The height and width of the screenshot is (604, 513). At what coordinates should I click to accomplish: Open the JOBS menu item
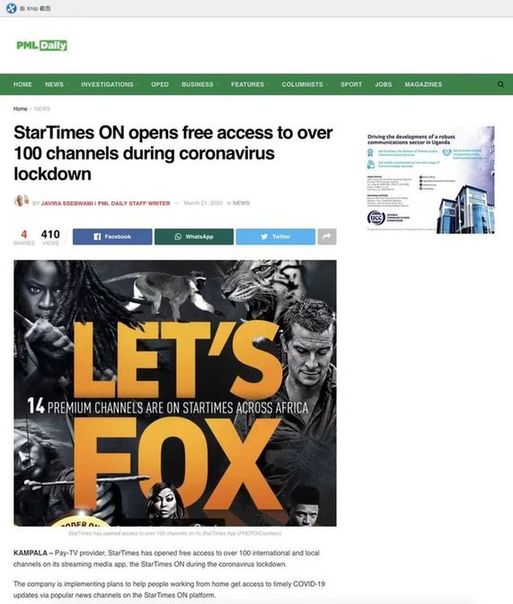383,84
